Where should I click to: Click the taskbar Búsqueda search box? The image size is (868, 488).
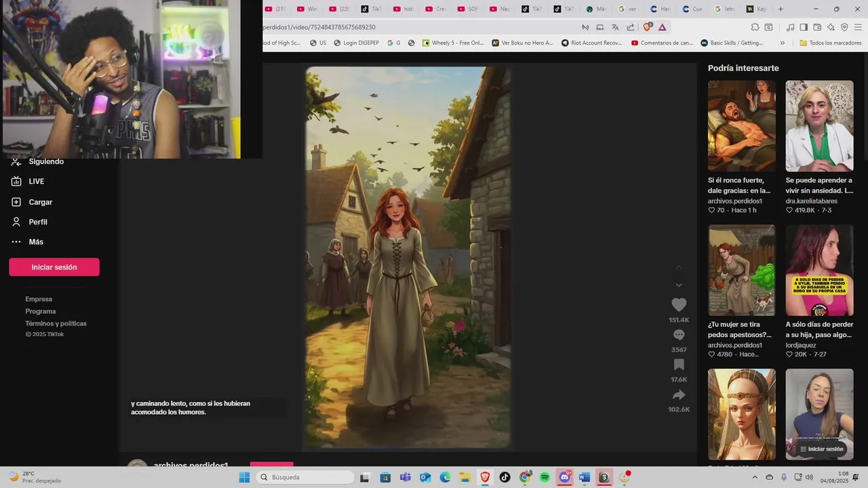click(x=305, y=477)
